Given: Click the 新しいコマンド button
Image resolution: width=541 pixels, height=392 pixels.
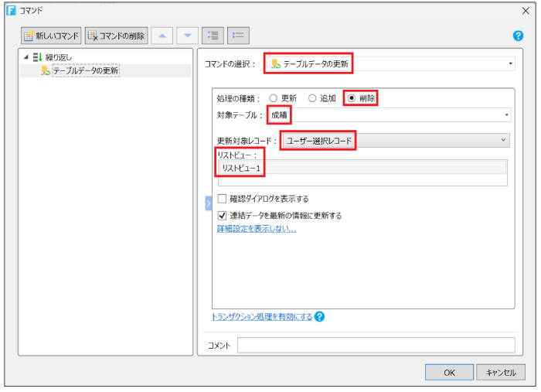Looking at the screenshot, I should pyautogui.click(x=51, y=36).
